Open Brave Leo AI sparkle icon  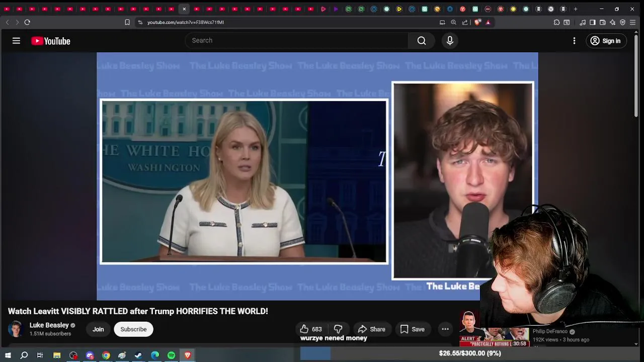point(612,22)
